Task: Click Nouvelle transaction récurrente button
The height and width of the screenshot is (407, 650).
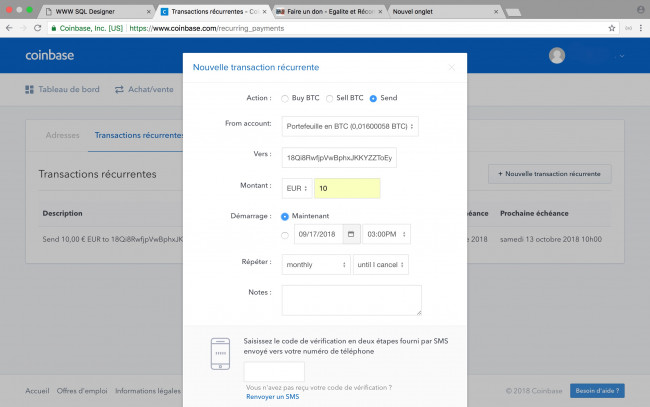Action: (x=549, y=174)
